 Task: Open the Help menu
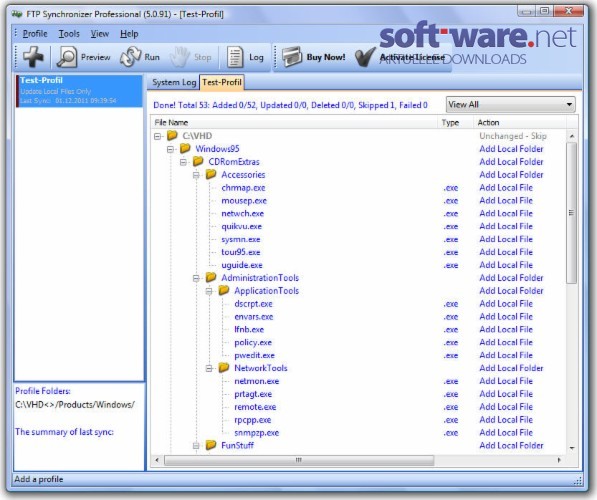(x=129, y=34)
